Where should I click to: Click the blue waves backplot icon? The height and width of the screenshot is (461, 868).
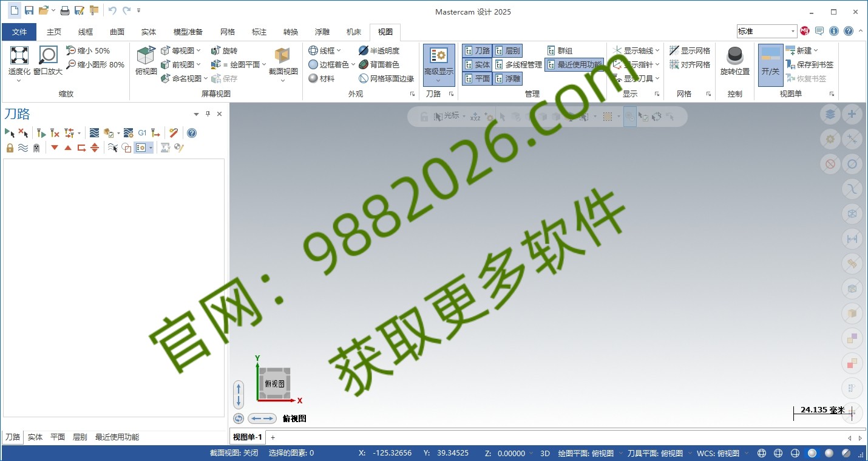(94, 133)
